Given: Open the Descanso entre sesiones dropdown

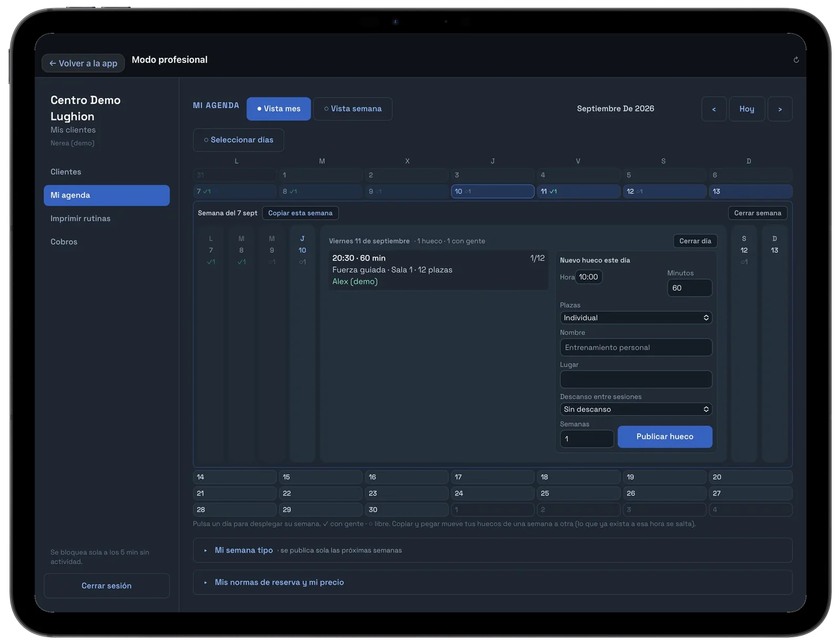Looking at the screenshot, I should 636,409.
